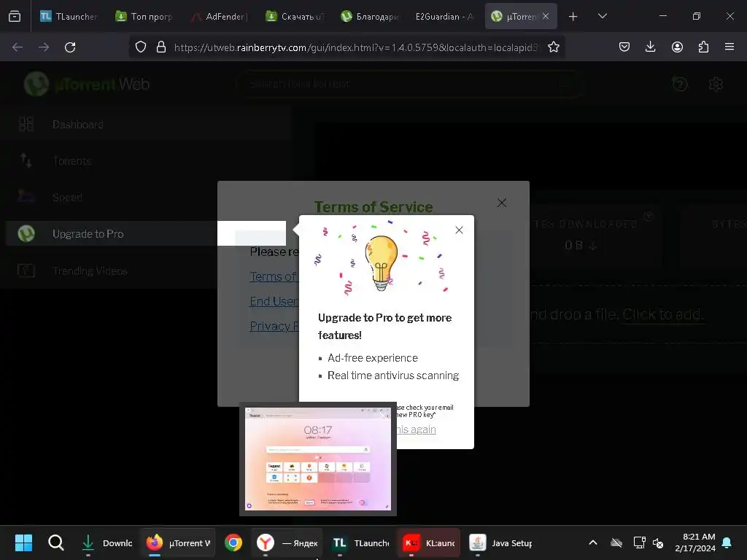Open the network tray icon
Viewport: 747px width, 560px height.
pyautogui.click(x=638, y=542)
